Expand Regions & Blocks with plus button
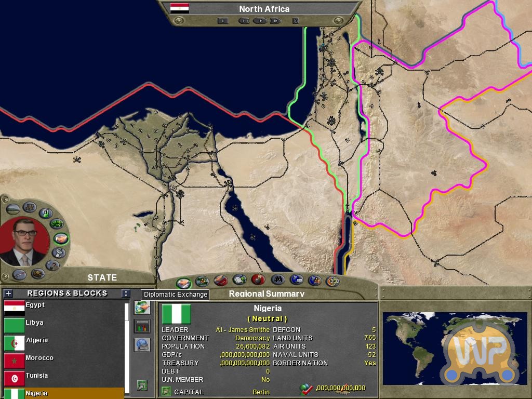Viewport: 532px width, 399px height. pos(8,294)
